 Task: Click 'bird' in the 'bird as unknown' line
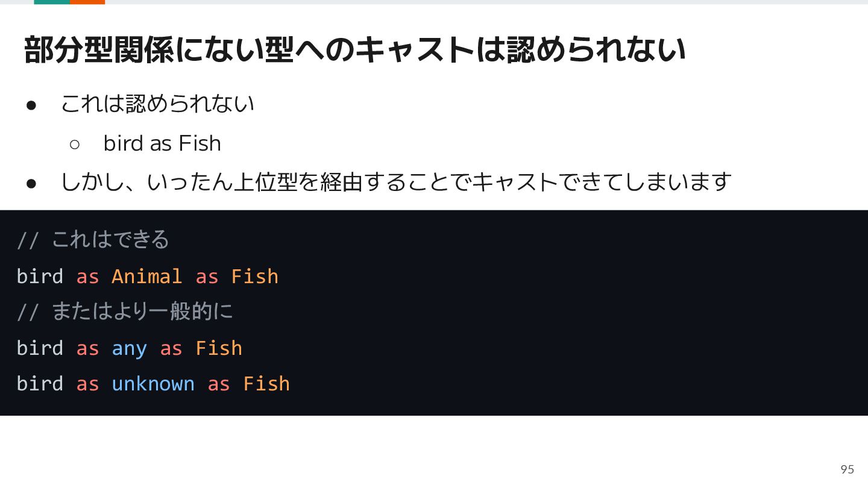(40, 384)
